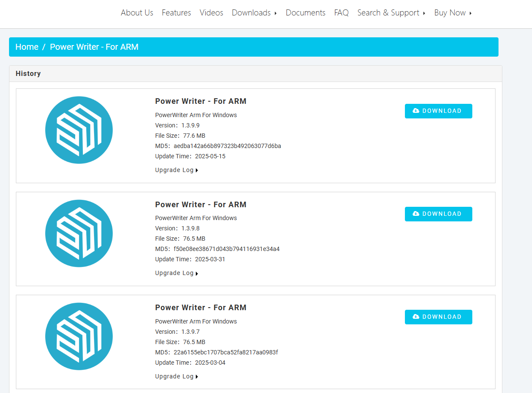Screen dimensions: 532x393
Task: Click the Update Time 2025-05-15 text
Action: click(190, 156)
